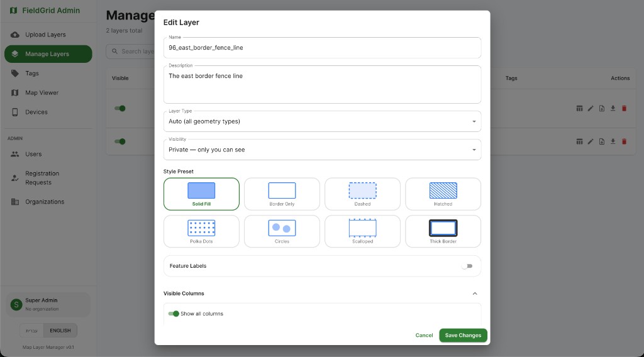Screen dimensions: 644x357
Task: Collapse the Visible Columns section chevron
Action: coord(475,294)
